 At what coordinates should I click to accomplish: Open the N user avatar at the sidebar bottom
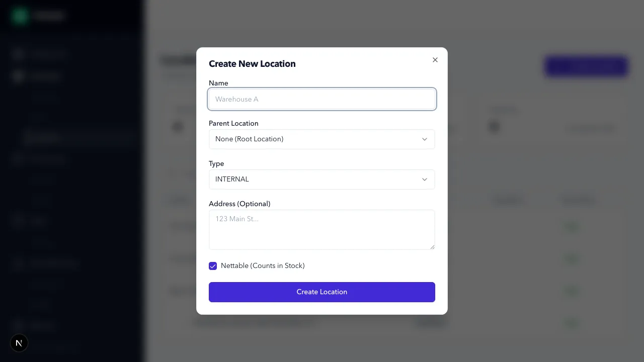[19, 343]
